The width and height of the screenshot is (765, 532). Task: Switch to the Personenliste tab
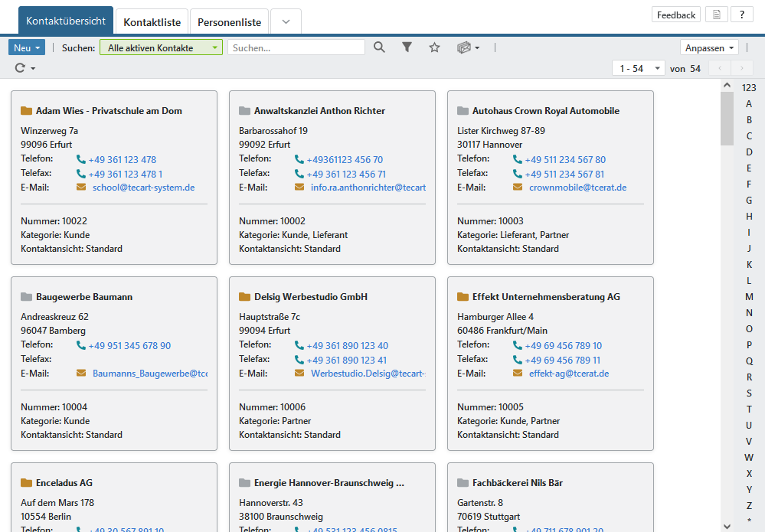click(x=229, y=22)
